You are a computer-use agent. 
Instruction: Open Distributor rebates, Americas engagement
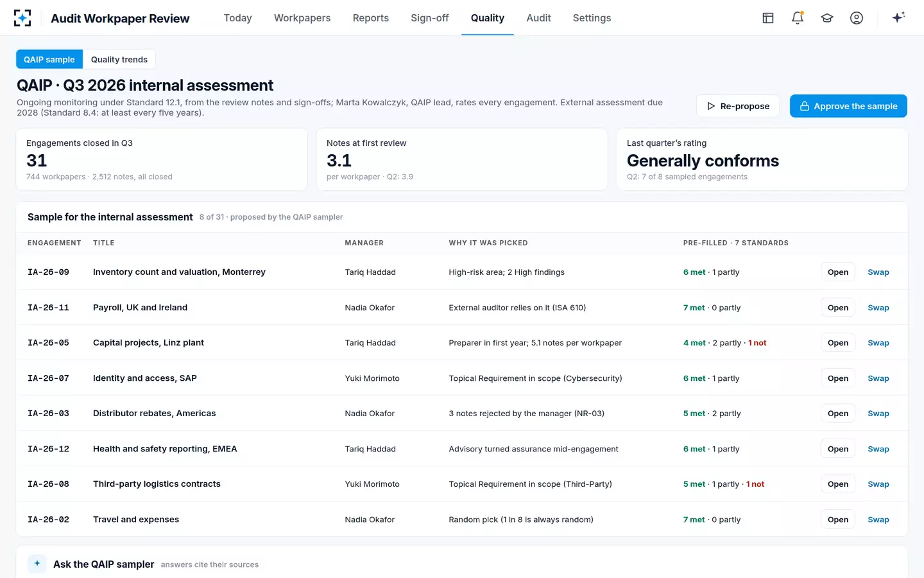coord(838,414)
